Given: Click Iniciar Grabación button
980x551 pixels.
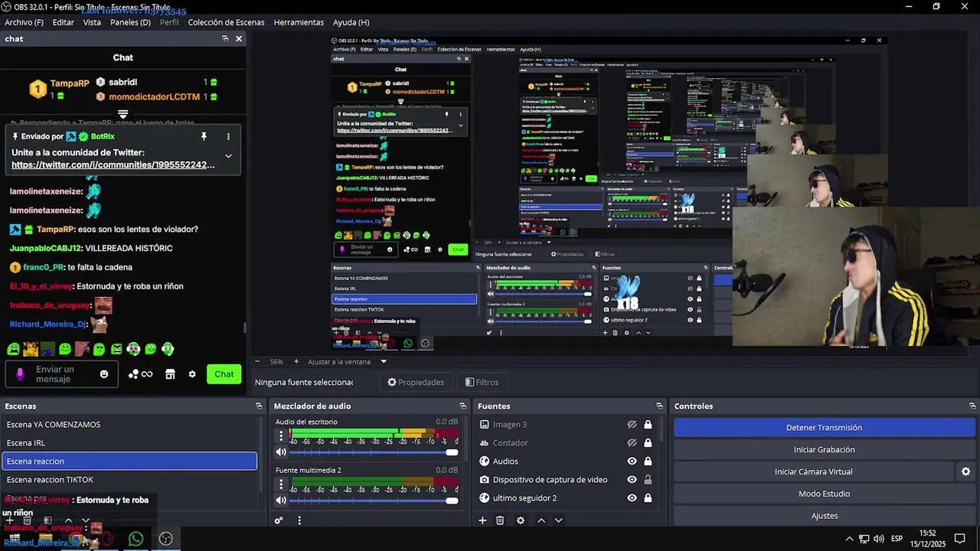Looking at the screenshot, I should 824,450.
